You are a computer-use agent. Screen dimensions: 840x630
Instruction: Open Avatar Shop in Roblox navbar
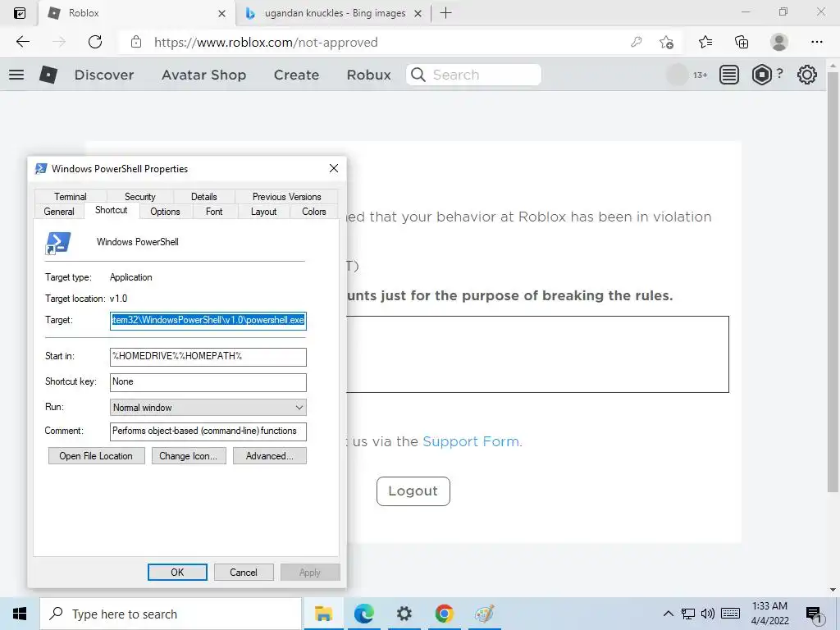pyautogui.click(x=203, y=75)
